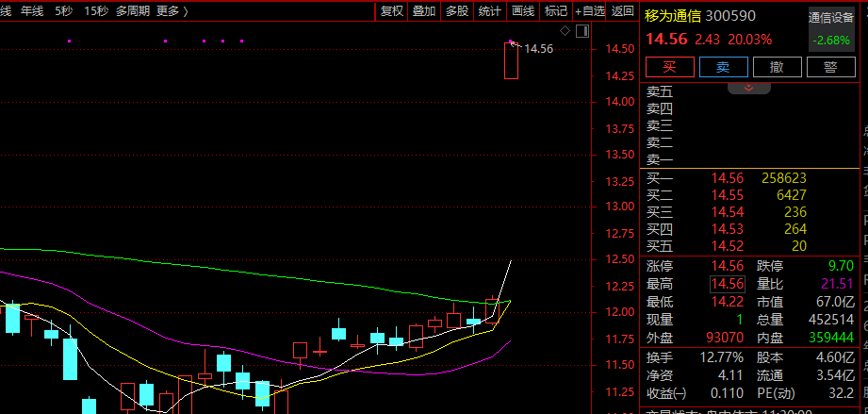868x414 pixels.
Task: Click the 返回 back button
Action: pyautogui.click(x=623, y=11)
